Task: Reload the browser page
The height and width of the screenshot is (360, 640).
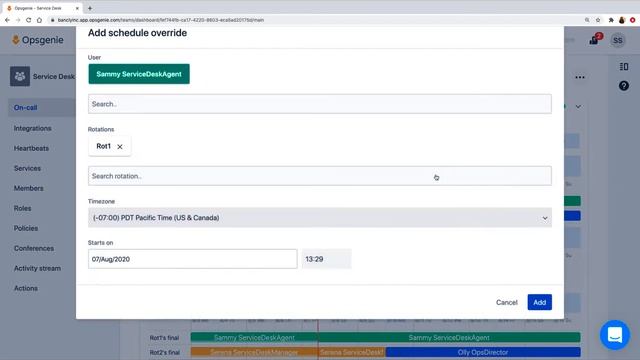Action: pos(29,20)
